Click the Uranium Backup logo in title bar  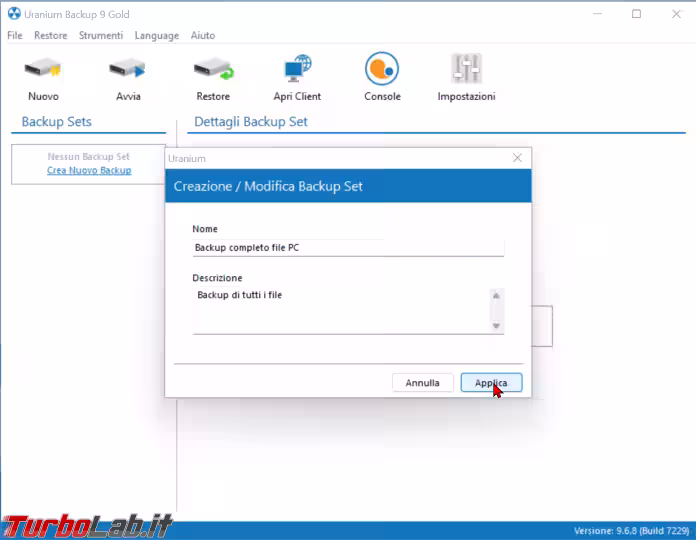14,14
